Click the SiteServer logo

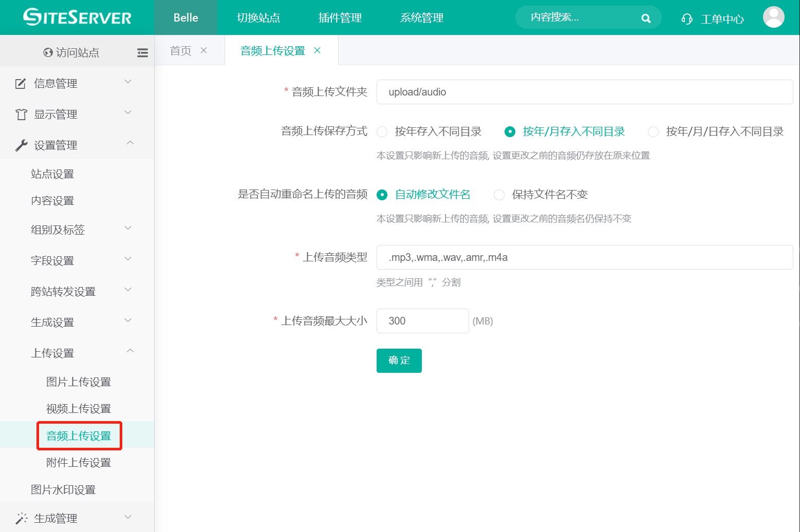click(x=76, y=17)
